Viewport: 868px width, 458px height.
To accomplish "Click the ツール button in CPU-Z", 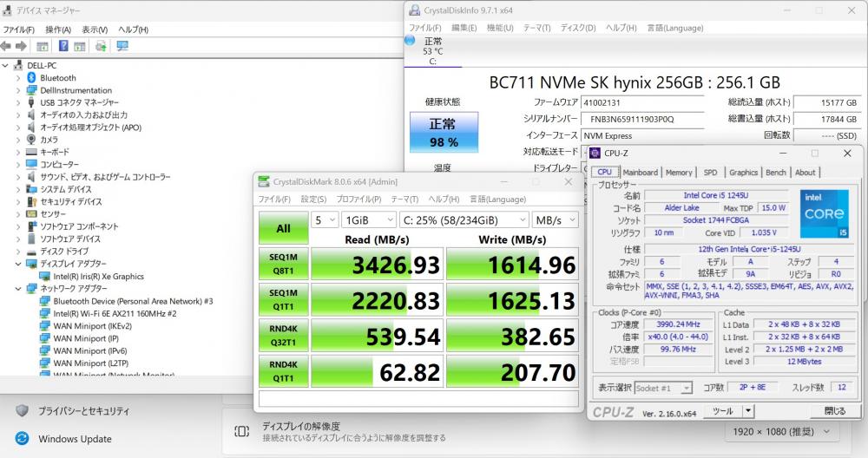I will tap(723, 411).
